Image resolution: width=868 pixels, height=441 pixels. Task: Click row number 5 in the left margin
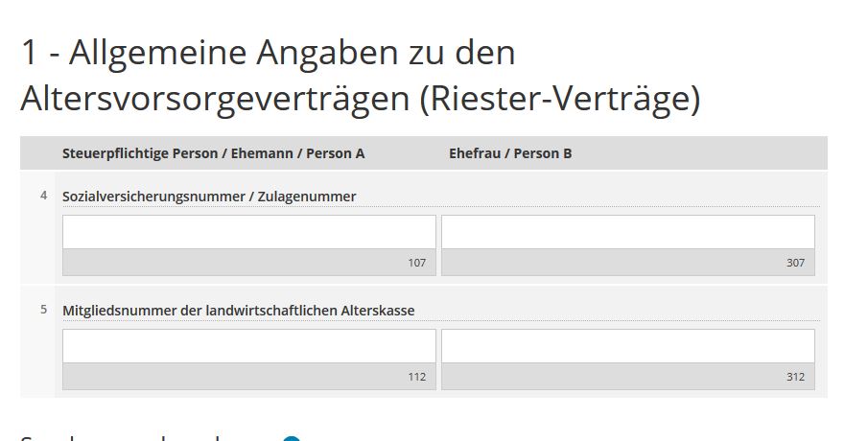(x=43, y=310)
